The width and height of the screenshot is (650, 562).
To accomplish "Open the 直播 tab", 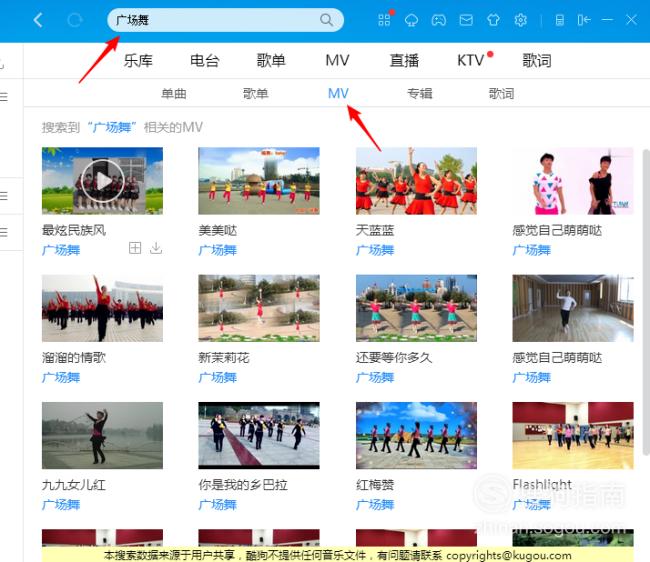I will (x=404, y=61).
